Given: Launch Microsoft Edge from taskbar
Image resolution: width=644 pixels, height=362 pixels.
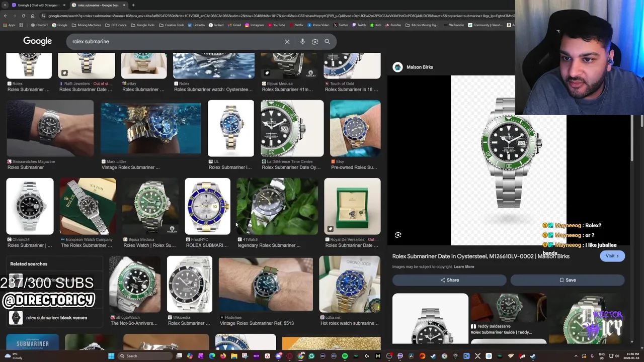Looking at the screenshot, I should [212, 356].
